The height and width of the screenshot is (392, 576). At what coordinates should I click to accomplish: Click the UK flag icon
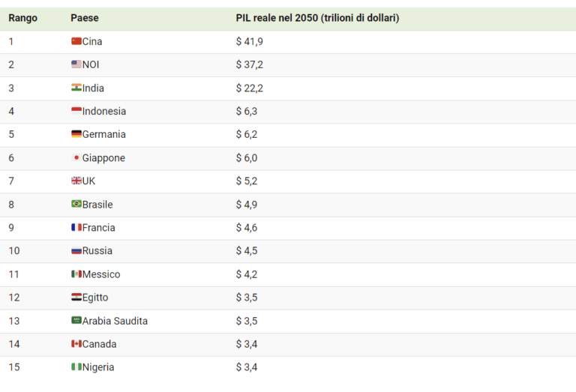[x=76, y=181]
